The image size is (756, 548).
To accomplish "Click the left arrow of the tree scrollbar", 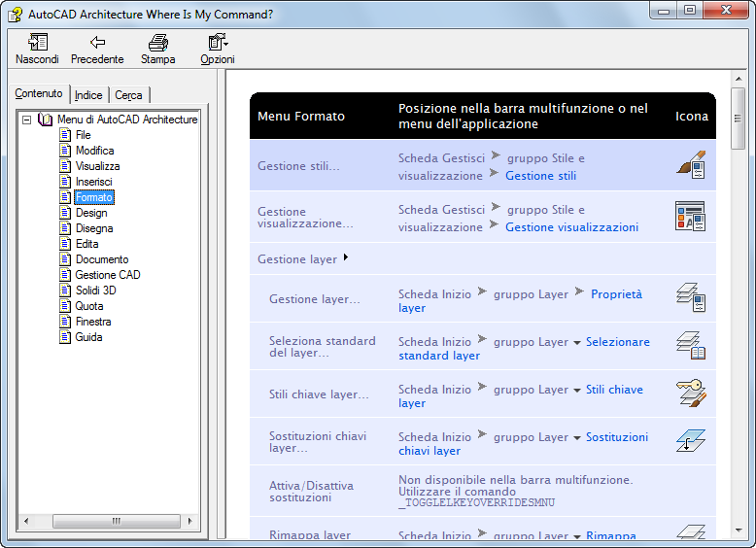I will coord(26,521).
